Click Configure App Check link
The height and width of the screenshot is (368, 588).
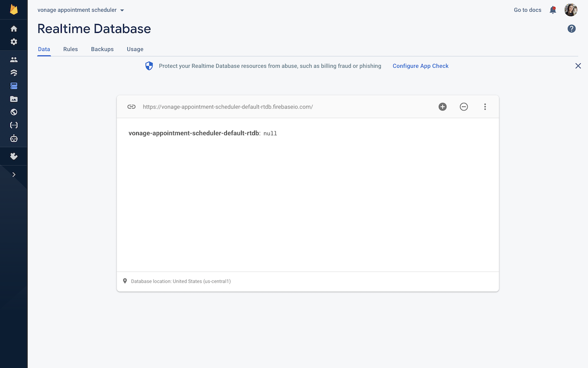tap(420, 66)
